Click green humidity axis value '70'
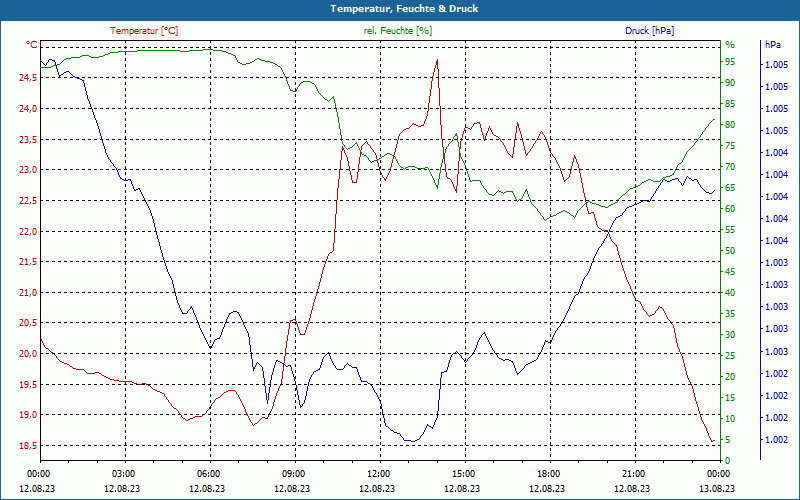The width and height of the screenshot is (800, 500). tap(730, 167)
